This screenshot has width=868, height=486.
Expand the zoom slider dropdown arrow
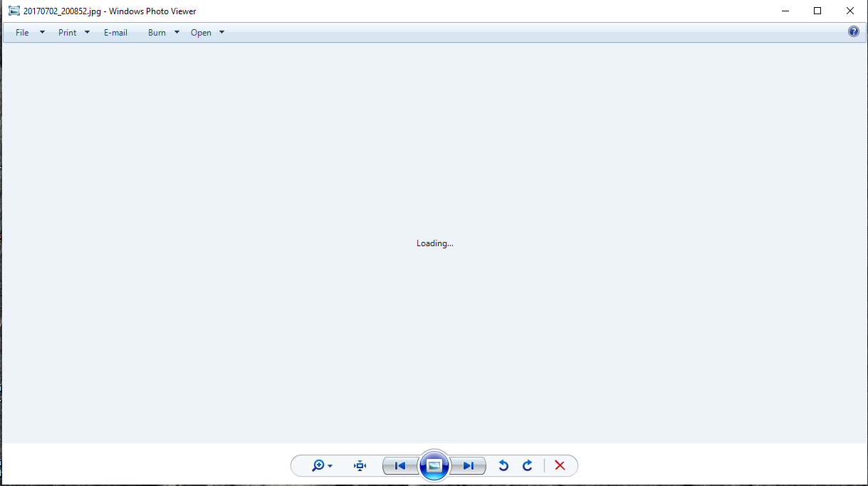330,466
